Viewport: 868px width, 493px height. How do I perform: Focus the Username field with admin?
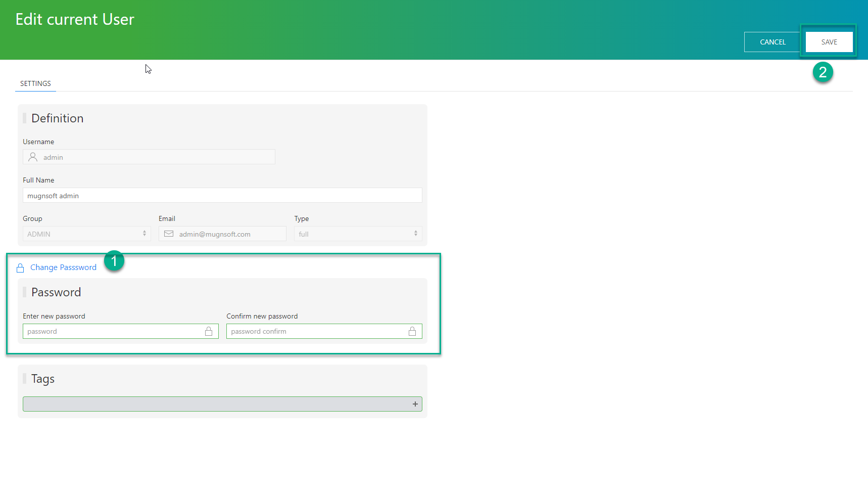click(149, 157)
